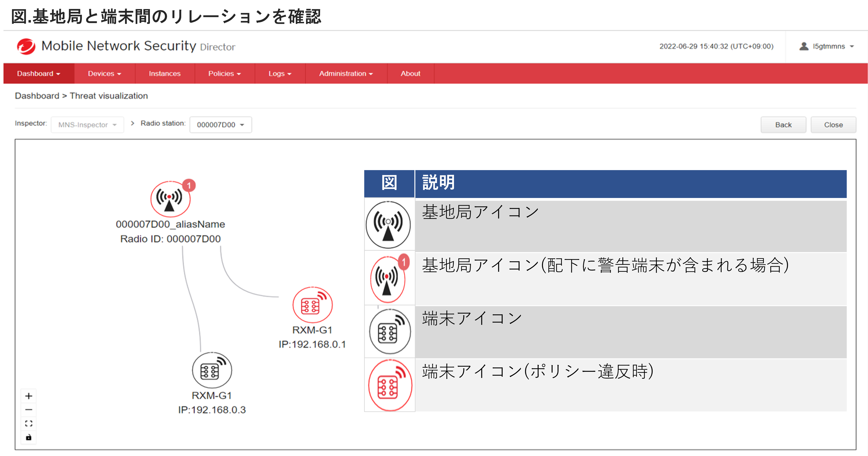Screen dimensions: 868x456
Task: Click the Close button
Action: click(833, 125)
